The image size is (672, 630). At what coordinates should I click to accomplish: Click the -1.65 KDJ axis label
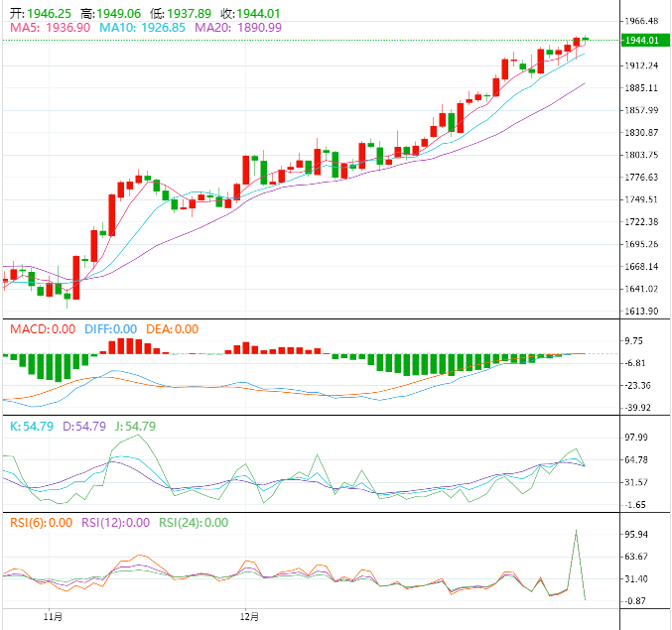(x=635, y=505)
